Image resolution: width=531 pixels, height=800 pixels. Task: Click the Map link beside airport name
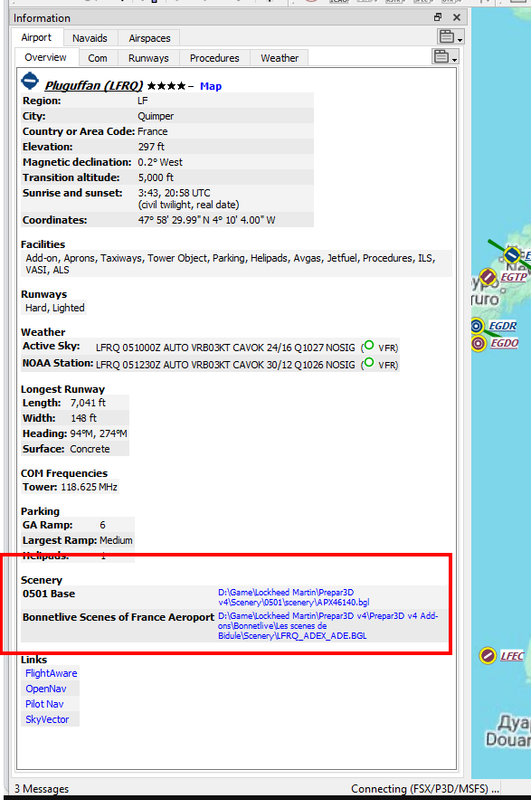pos(211,86)
